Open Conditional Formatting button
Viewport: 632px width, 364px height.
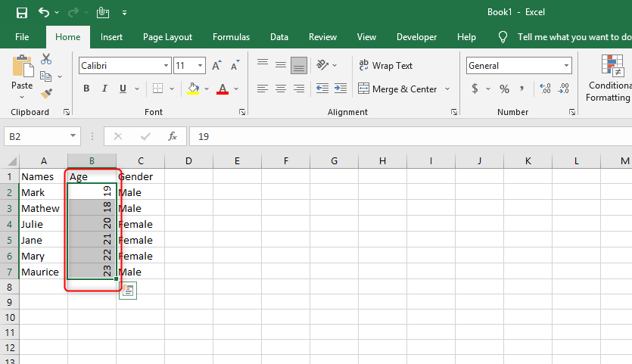pyautogui.click(x=609, y=78)
